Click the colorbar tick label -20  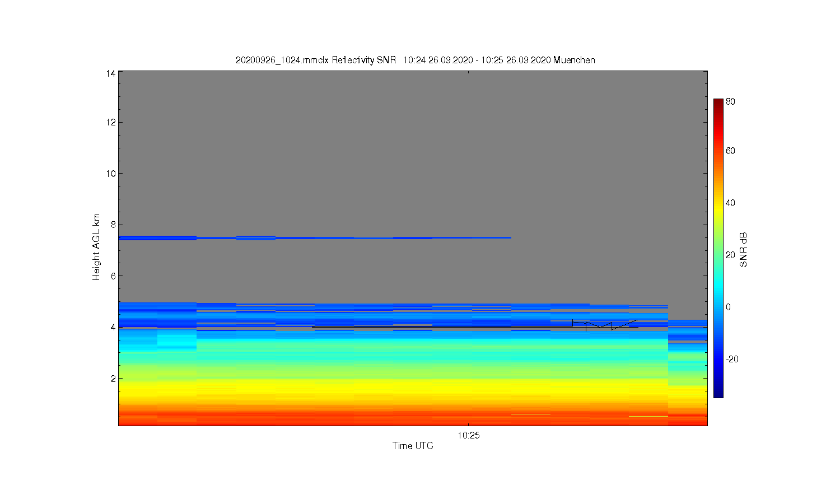pos(732,359)
